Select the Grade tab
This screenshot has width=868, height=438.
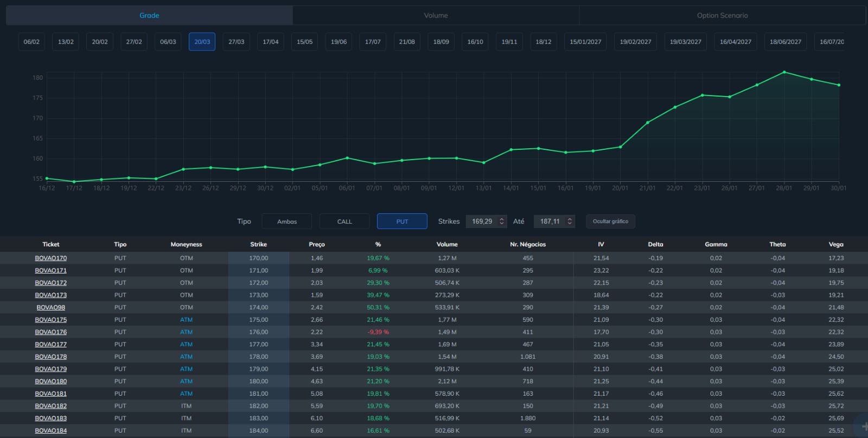click(x=149, y=16)
